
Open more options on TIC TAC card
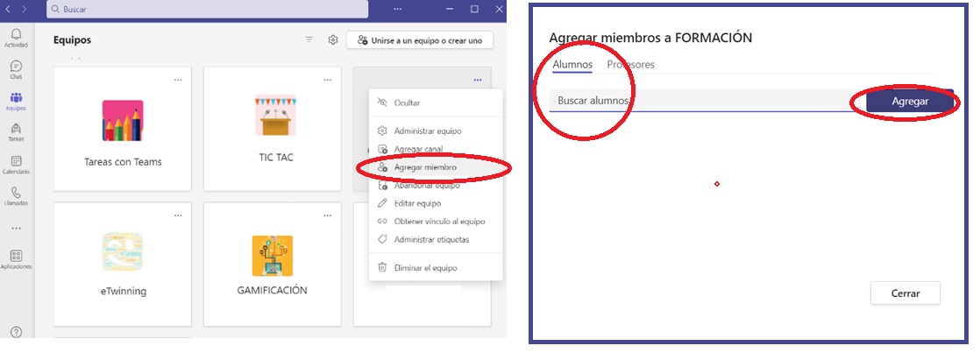(x=328, y=80)
